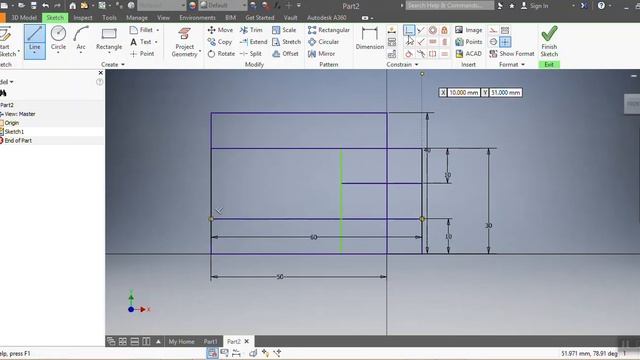Select the Line tool
The image size is (640, 360).
(x=35, y=42)
